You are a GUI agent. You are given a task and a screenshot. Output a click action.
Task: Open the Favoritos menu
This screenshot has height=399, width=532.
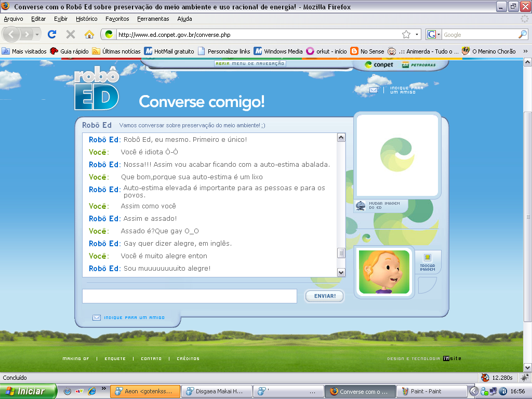pyautogui.click(x=117, y=19)
